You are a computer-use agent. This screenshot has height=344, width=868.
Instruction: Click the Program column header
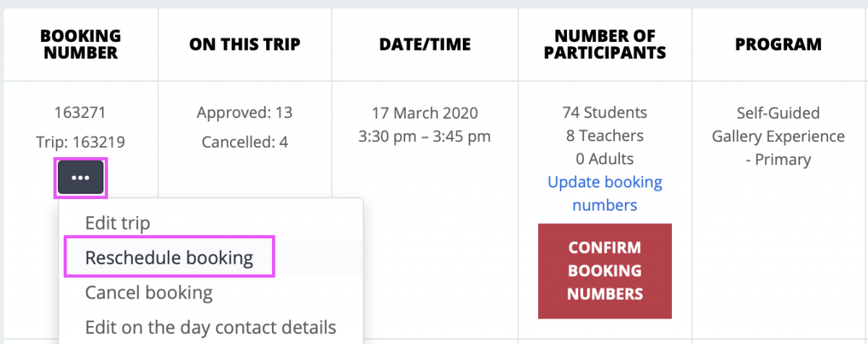[x=778, y=44]
